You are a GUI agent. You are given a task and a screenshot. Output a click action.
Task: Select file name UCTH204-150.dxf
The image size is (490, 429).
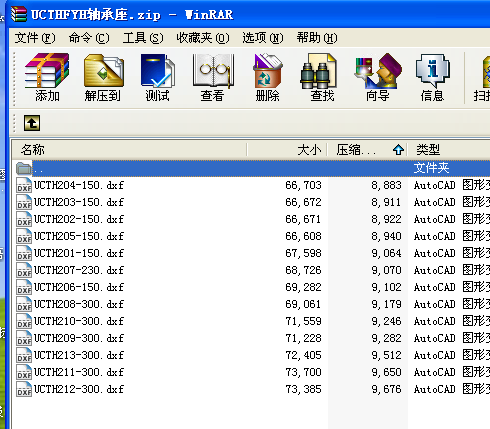[79, 185]
